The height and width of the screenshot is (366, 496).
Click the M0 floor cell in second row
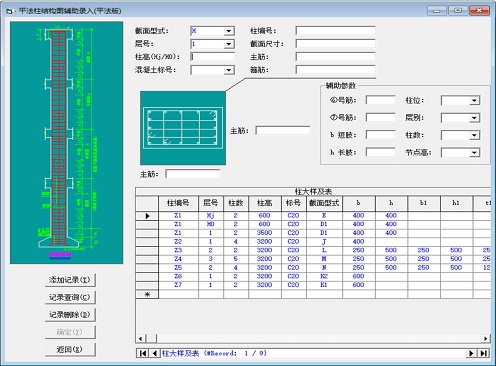point(211,224)
